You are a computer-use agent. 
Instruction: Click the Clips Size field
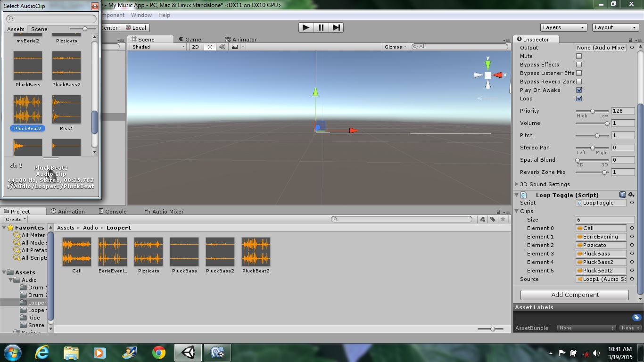tap(605, 220)
